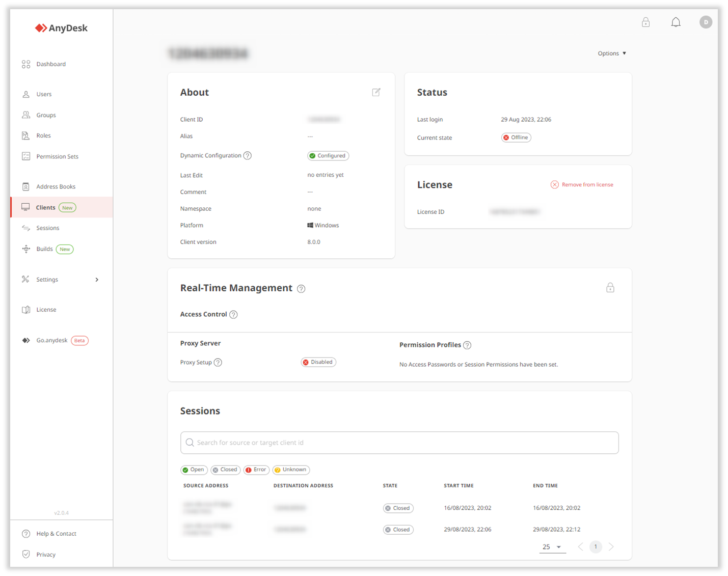This screenshot has height=576, width=728.
Task: Click the Remove from license link
Action: coord(582,184)
